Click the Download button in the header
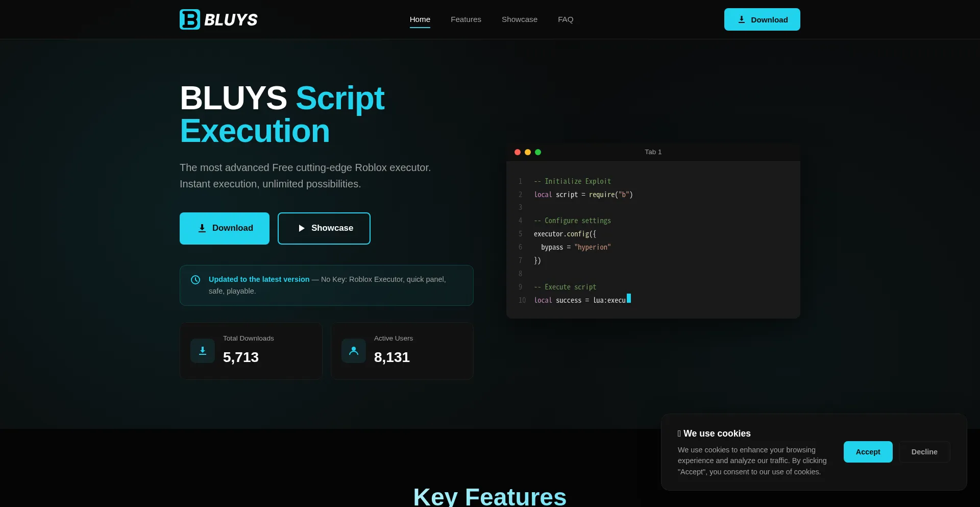Viewport: 980px width, 507px height. coord(762,19)
